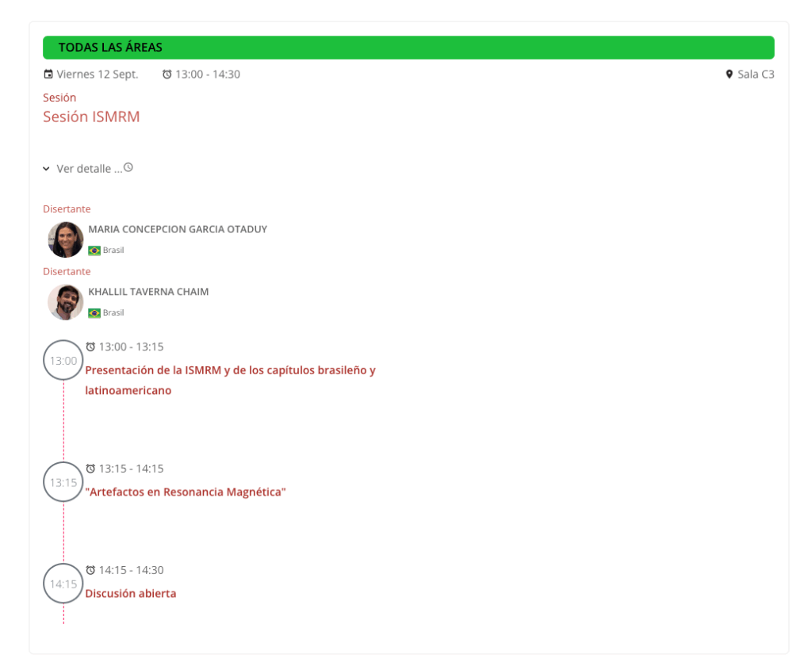Viewport: 812px width, 670px height.
Task: Open the Ver detalle ... link
Action: coord(90,169)
